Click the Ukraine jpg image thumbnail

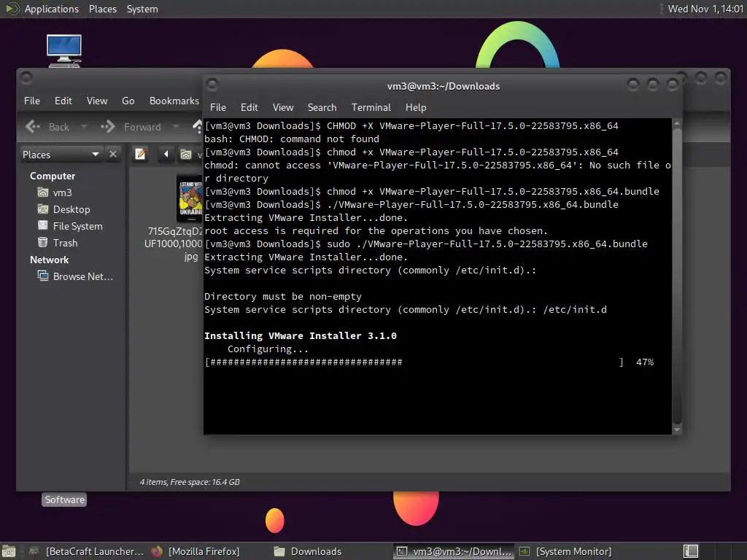(190, 198)
